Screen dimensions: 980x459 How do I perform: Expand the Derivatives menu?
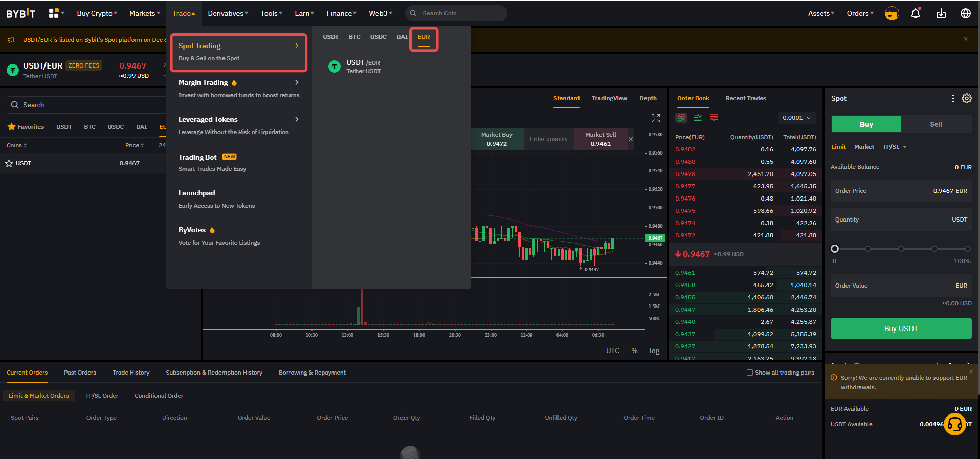228,13
